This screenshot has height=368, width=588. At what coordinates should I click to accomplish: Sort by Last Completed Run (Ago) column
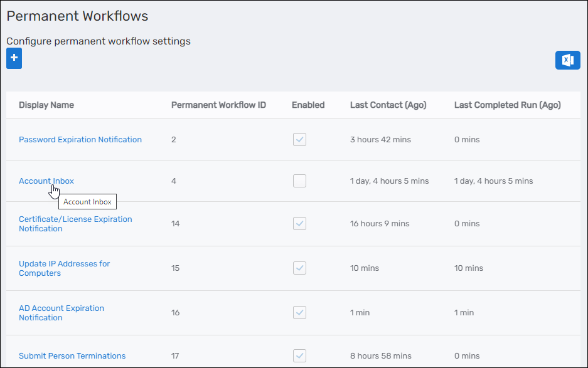[x=507, y=105]
